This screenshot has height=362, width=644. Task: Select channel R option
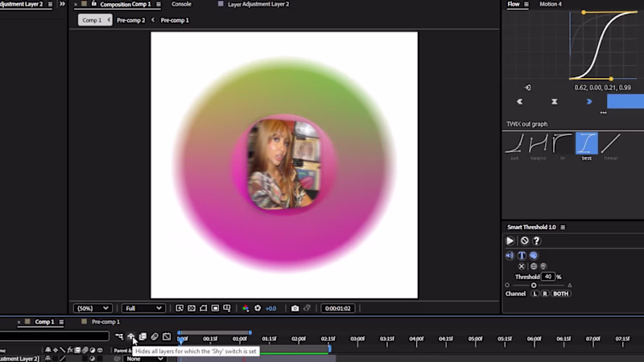click(x=545, y=294)
